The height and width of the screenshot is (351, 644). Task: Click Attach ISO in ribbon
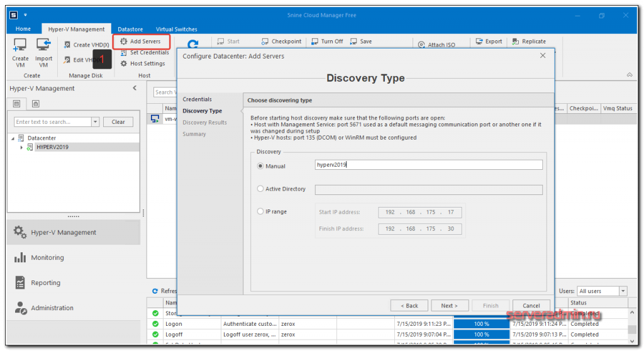point(436,45)
